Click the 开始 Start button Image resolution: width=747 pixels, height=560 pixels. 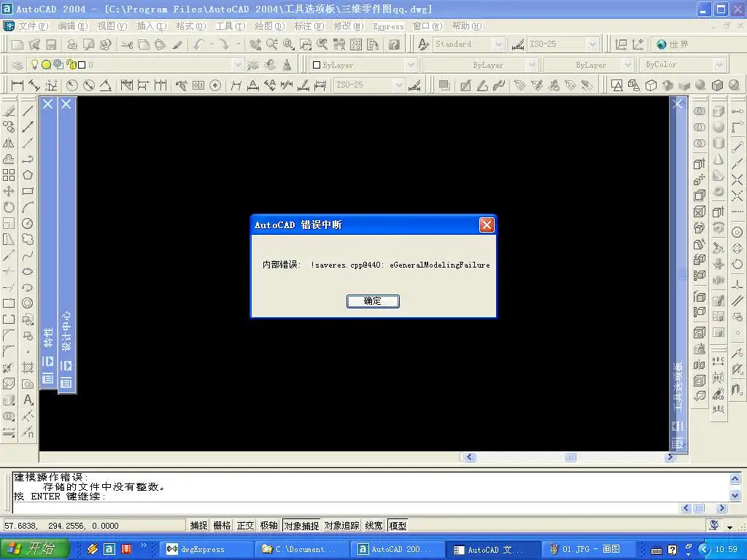click(35, 548)
